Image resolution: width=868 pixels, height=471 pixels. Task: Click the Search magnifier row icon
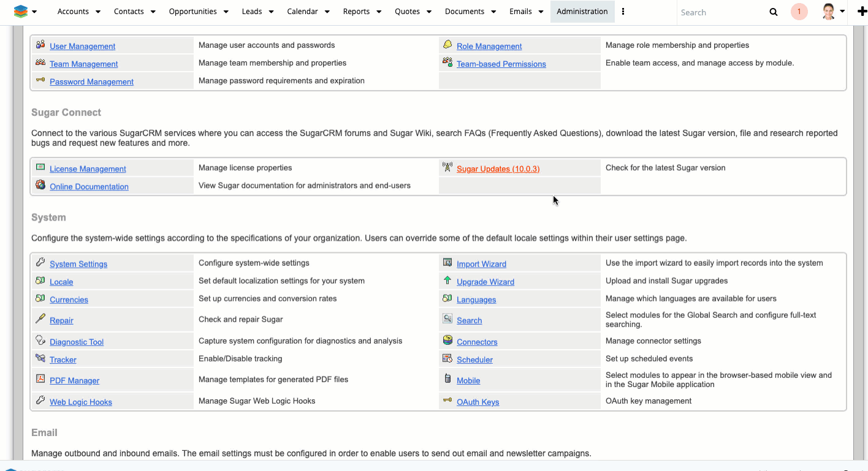447,318
